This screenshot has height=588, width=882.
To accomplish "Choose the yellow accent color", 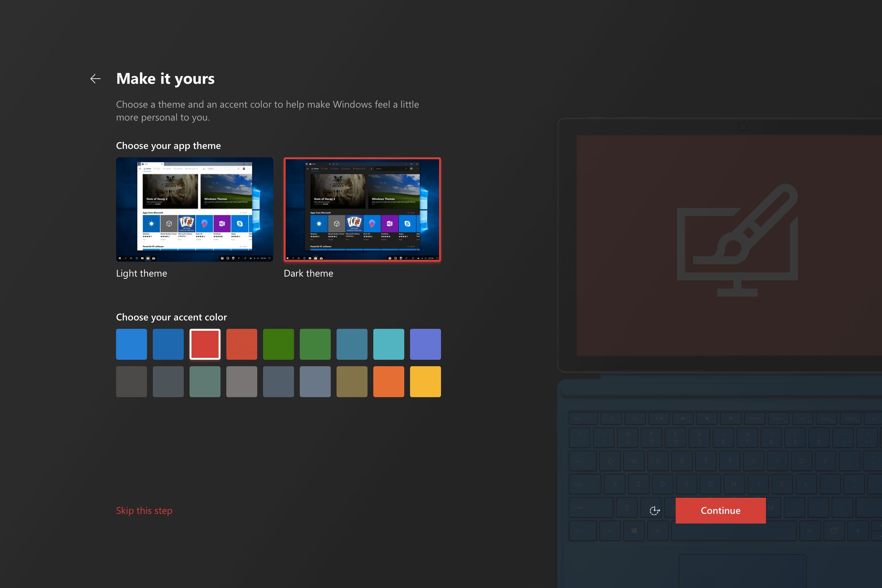I will 425,381.
